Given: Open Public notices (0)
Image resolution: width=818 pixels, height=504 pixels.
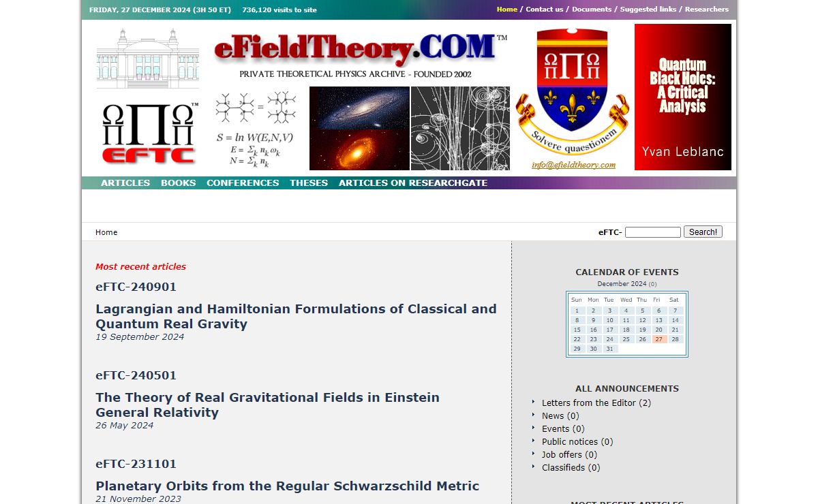Looking at the screenshot, I should 577,442.
